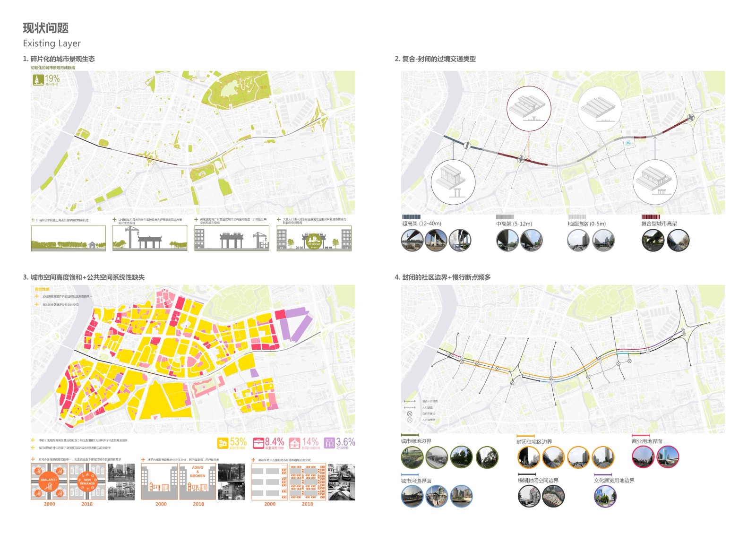
Task: Click the orange SIMILARITY circle diagram
Action: click(x=49, y=481)
